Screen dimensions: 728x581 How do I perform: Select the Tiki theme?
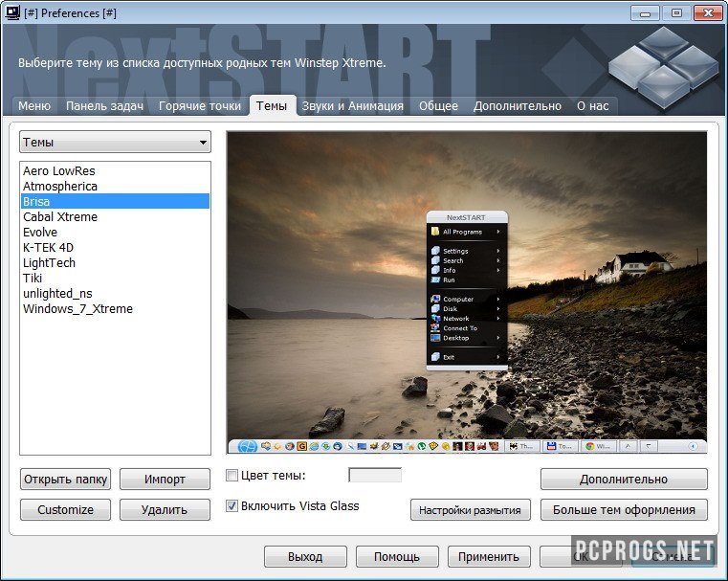point(115,279)
